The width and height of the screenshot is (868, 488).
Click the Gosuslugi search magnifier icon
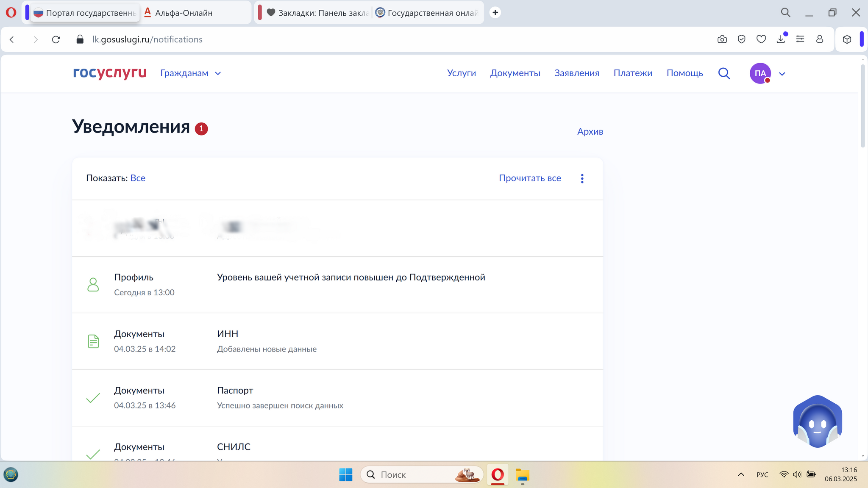[724, 73]
